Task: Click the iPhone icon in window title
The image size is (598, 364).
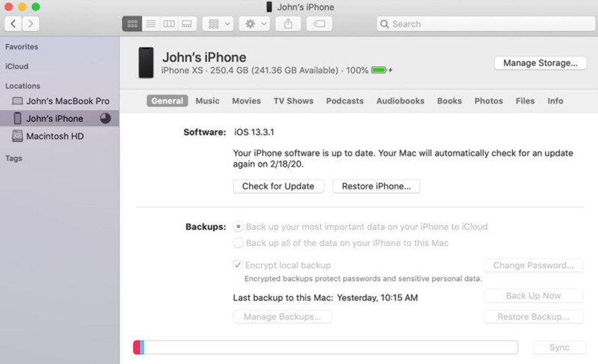Action: tap(269, 7)
